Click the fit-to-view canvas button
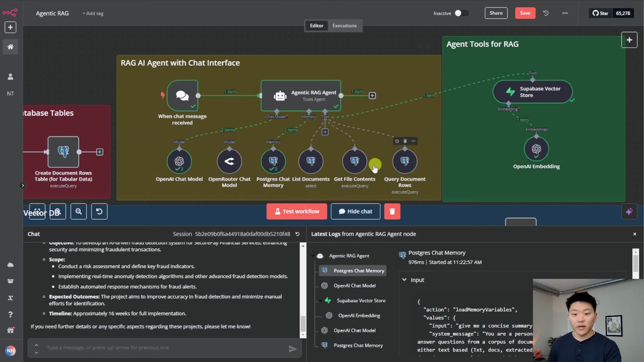This screenshot has height=362, width=644. point(37,211)
